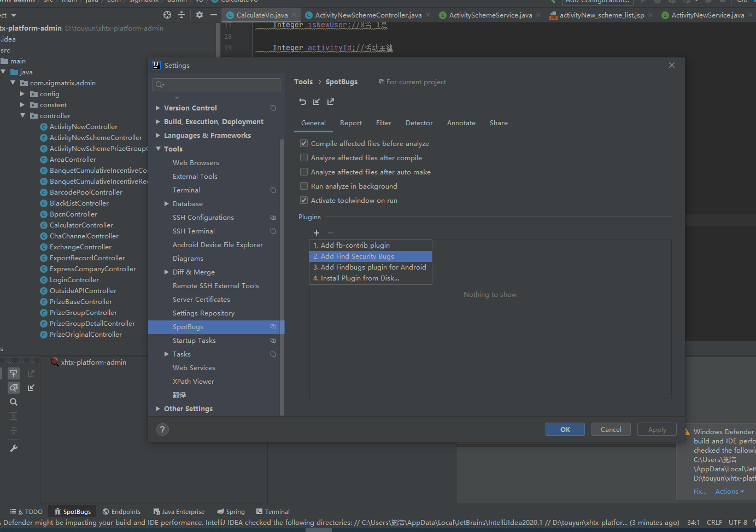Click the project-level icon beside Terminal setting
Image resolution: width=756 pixels, height=532 pixels.
273,190
